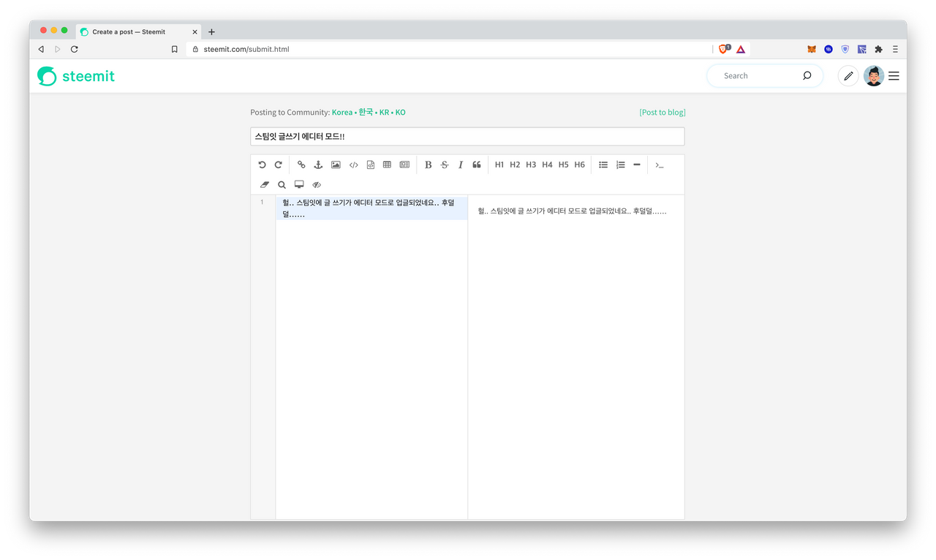Click the search magnifier in Search box
This screenshot has height=560, width=936.
click(807, 76)
